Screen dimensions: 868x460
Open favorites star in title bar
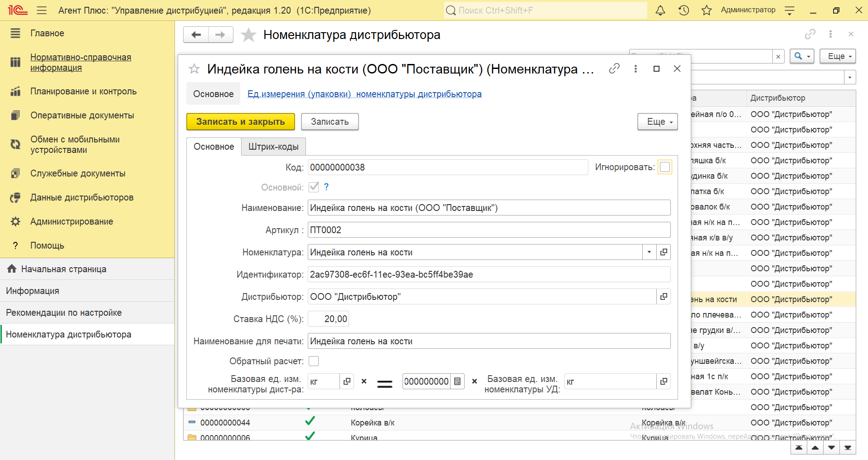point(707,10)
